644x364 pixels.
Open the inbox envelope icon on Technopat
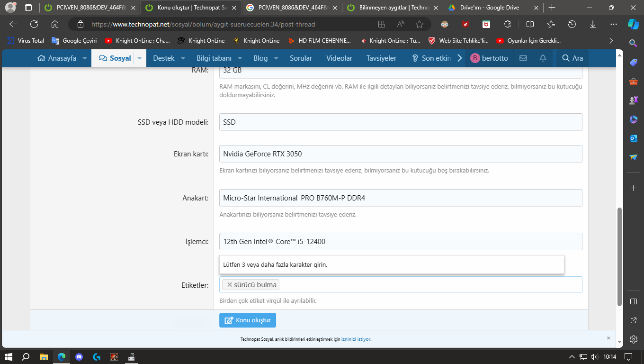coord(523,58)
